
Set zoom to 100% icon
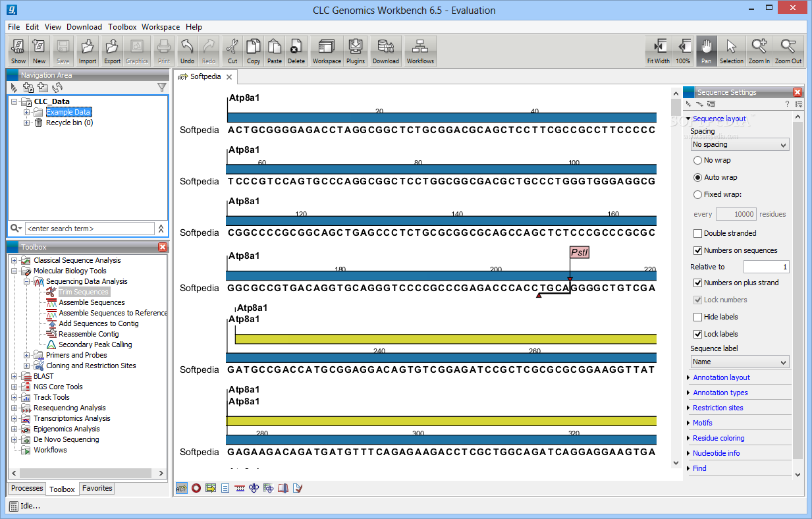(684, 51)
